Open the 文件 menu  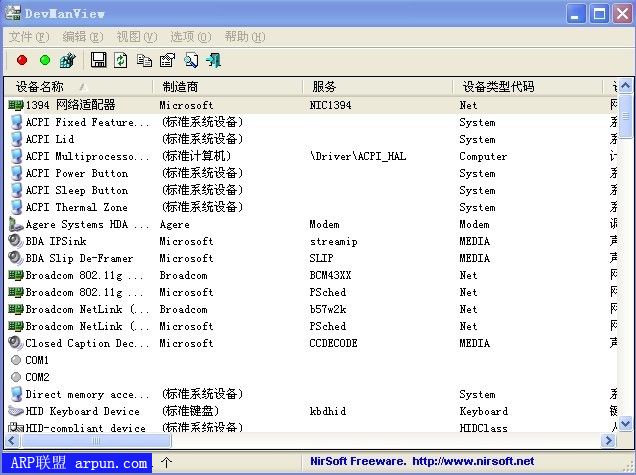click(28, 36)
